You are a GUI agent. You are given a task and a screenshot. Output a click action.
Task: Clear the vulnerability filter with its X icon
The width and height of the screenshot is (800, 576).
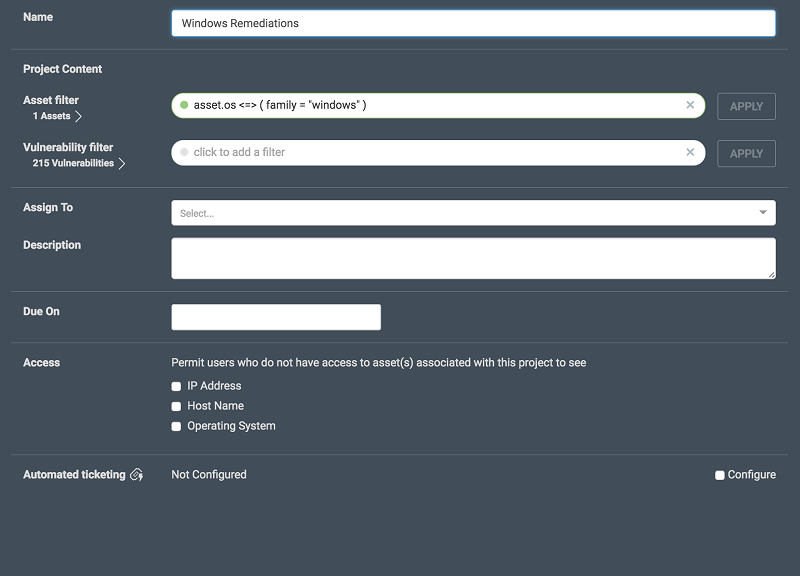coord(690,153)
